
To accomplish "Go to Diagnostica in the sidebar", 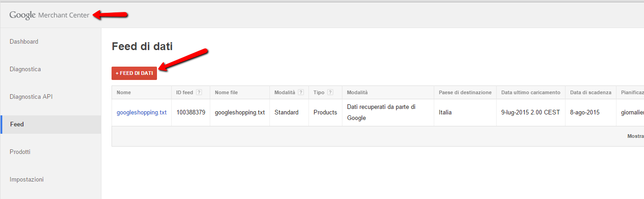I will [x=25, y=69].
